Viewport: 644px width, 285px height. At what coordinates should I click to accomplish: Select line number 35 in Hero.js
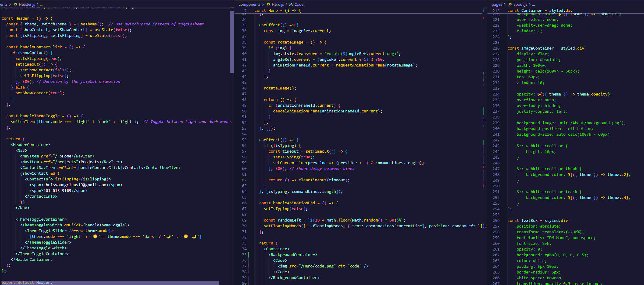[x=244, y=25]
